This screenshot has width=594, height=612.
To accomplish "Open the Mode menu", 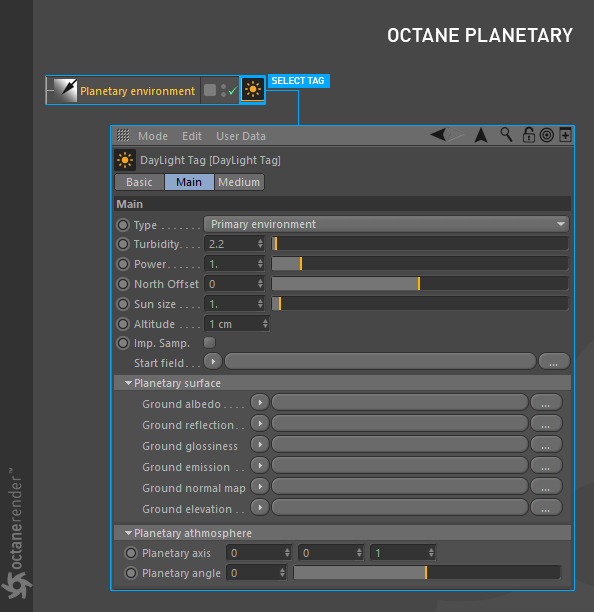I will pos(153,136).
